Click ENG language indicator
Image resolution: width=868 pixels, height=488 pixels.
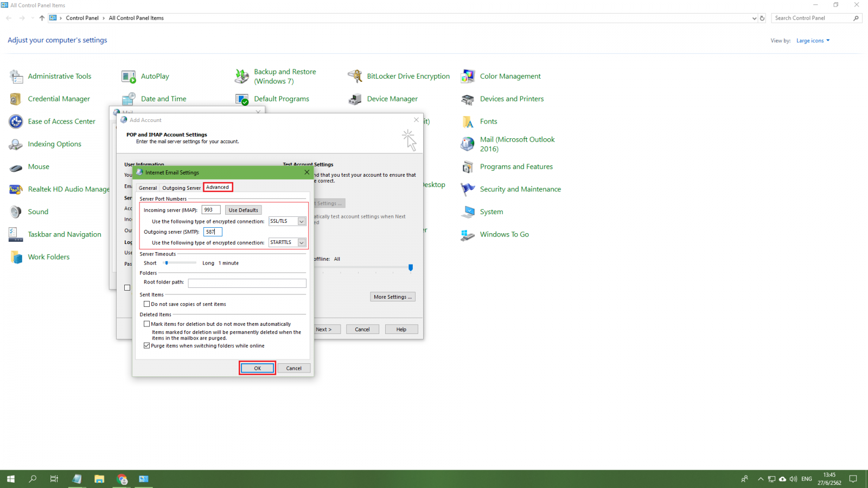click(x=807, y=479)
